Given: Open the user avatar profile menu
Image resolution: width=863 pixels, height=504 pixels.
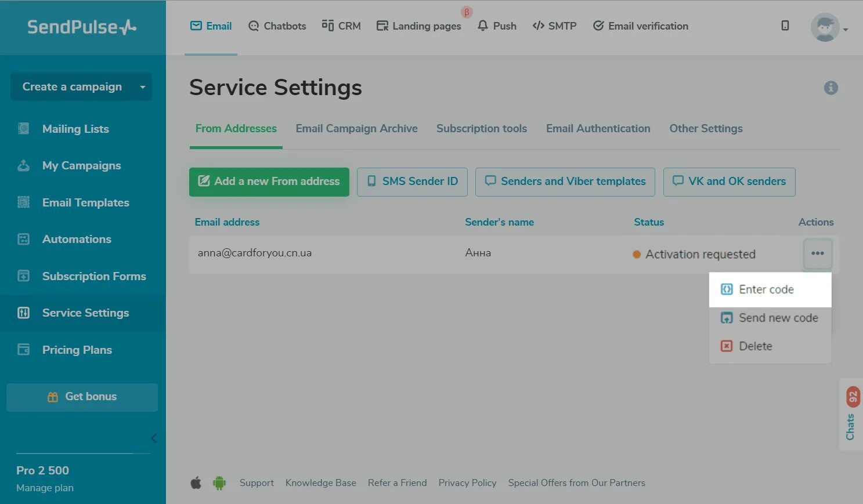Looking at the screenshot, I should click(x=825, y=27).
